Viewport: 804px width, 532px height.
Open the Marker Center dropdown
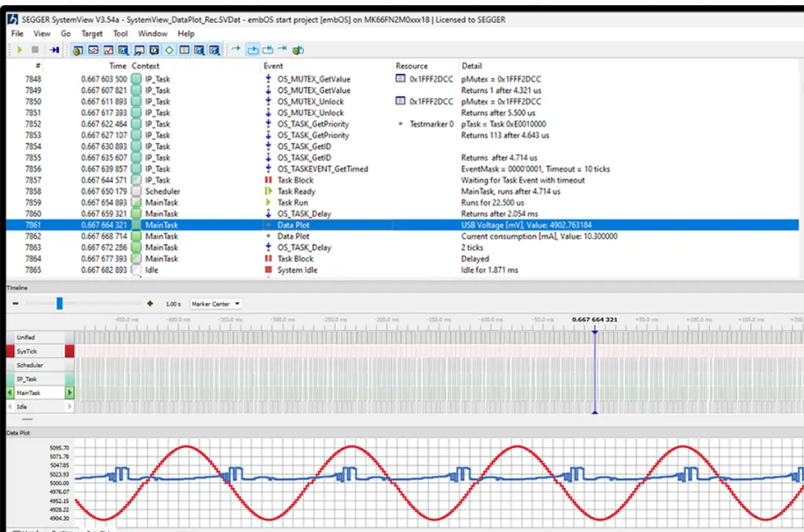(x=216, y=303)
